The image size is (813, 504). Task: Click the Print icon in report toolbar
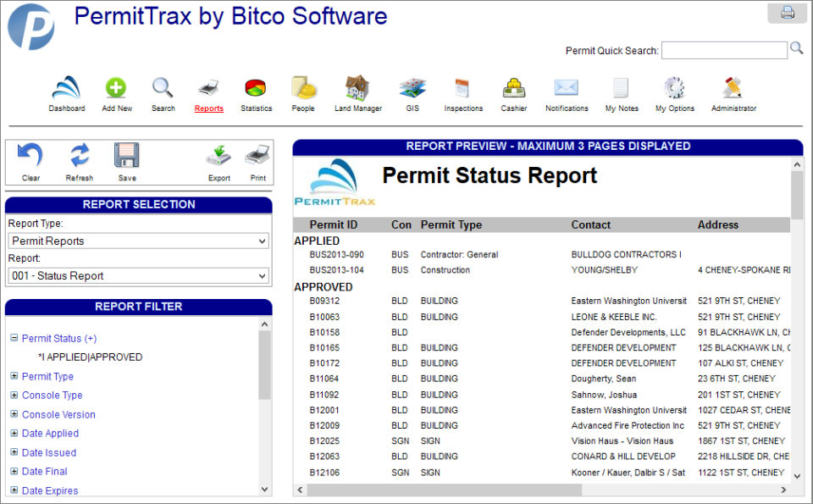[257, 156]
